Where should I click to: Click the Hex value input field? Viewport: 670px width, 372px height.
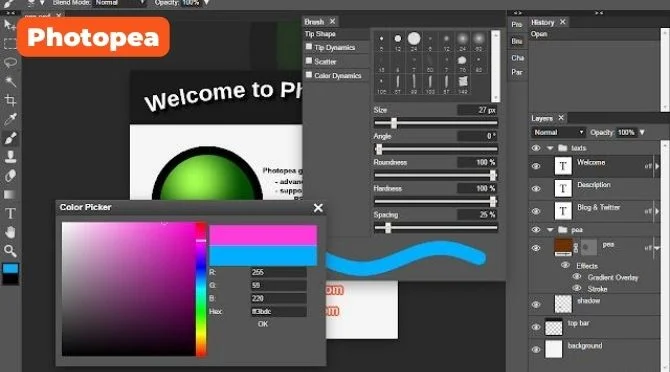click(x=278, y=311)
